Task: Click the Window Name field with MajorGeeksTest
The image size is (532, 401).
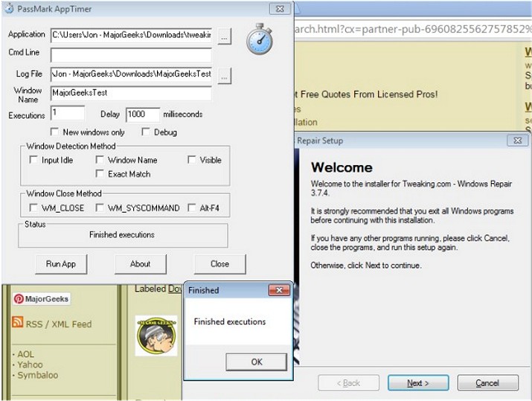Action: [x=131, y=93]
